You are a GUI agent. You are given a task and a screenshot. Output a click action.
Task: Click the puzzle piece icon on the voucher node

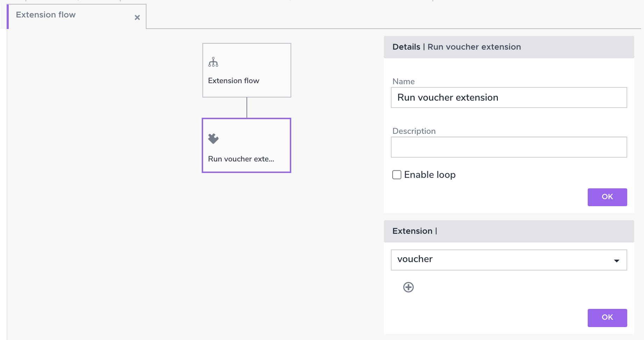point(213,138)
